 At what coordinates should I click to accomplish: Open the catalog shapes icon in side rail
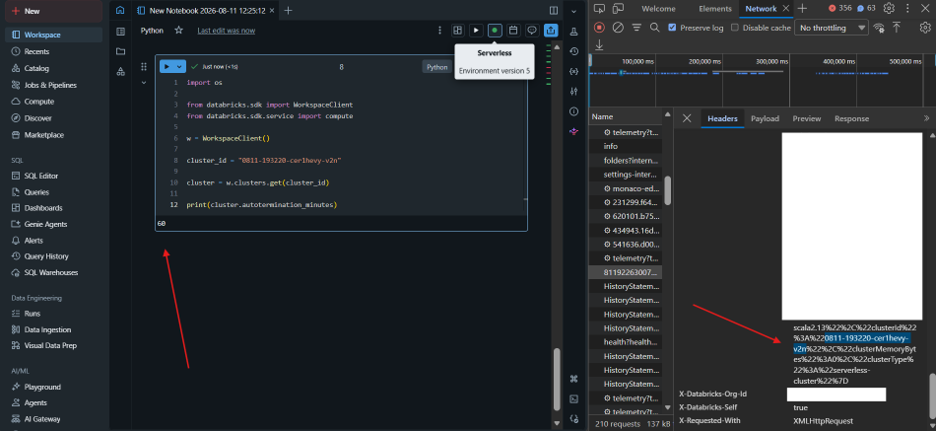click(x=121, y=72)
